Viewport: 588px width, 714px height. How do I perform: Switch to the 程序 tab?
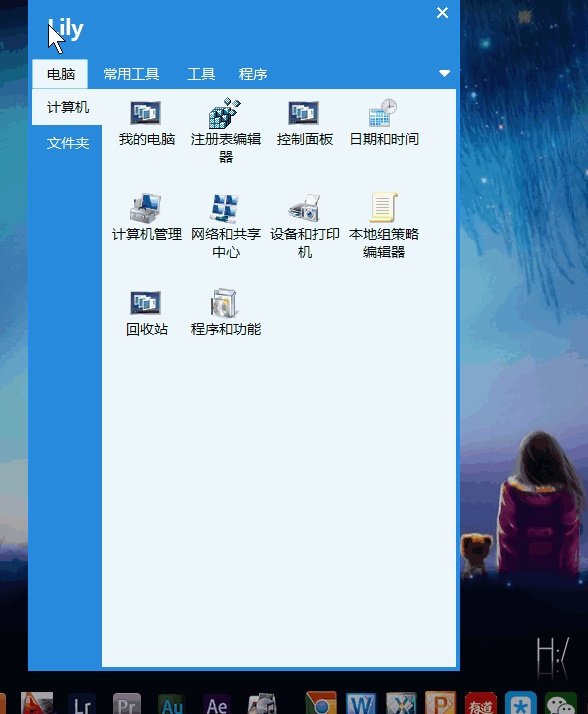coord(253,74)
